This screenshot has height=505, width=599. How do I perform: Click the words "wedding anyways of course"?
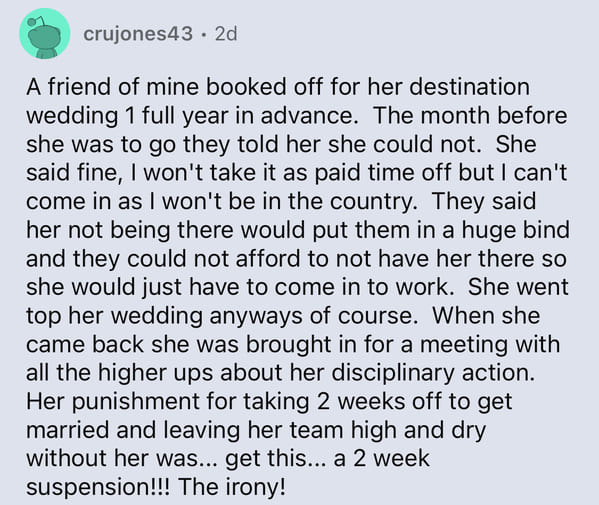(x=264, y=316)
